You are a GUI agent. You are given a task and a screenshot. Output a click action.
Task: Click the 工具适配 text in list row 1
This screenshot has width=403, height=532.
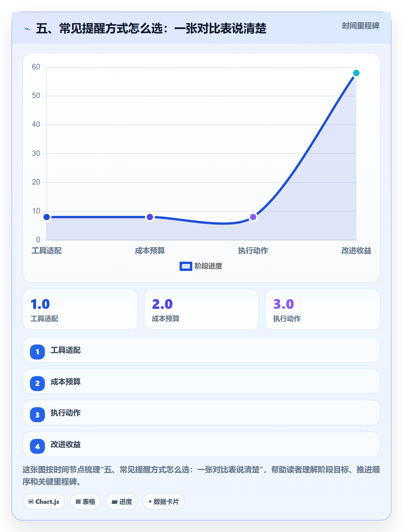tap(66, 350)
